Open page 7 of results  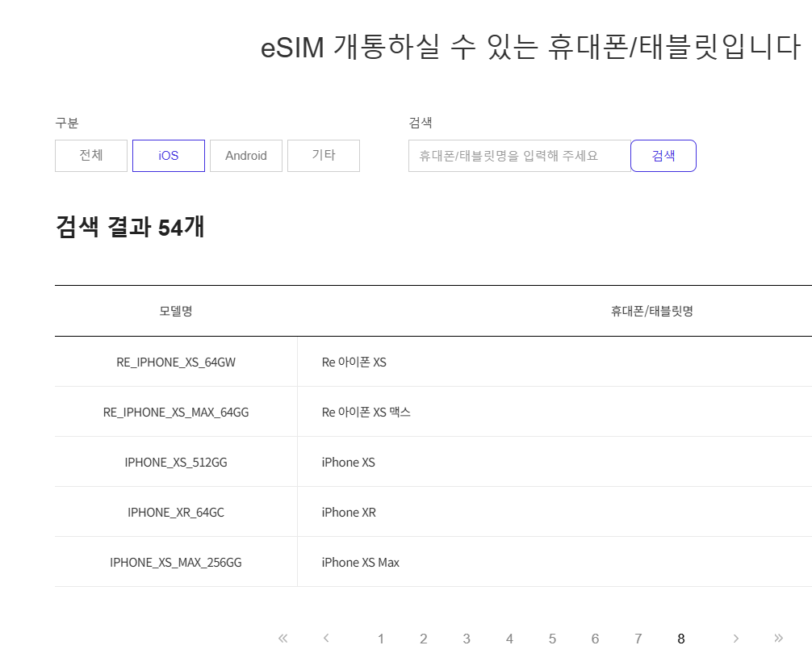click(638, 639)
